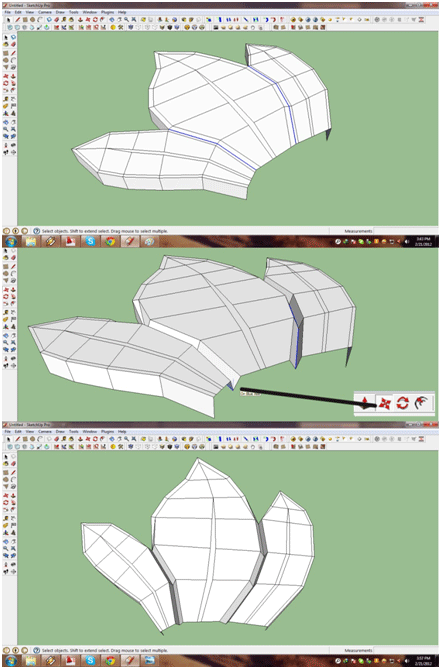441x669 pixels.
Task: Click the Zoom magnifier in upper window's side palette
Action: click(6, 129)
